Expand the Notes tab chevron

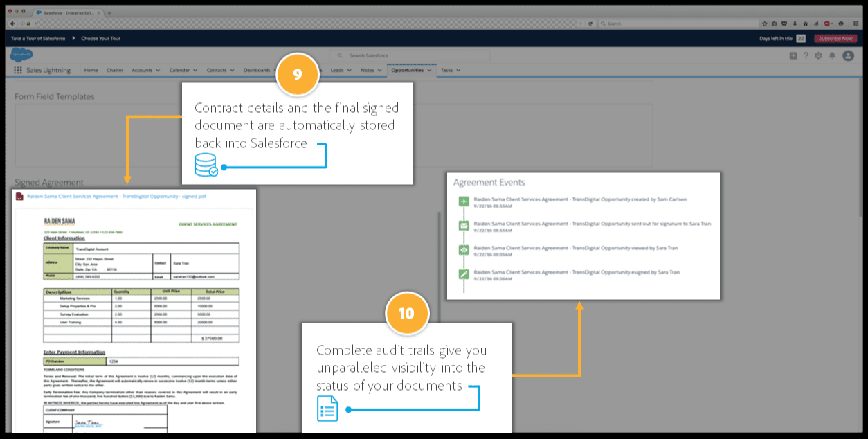(x=380, y=70)
